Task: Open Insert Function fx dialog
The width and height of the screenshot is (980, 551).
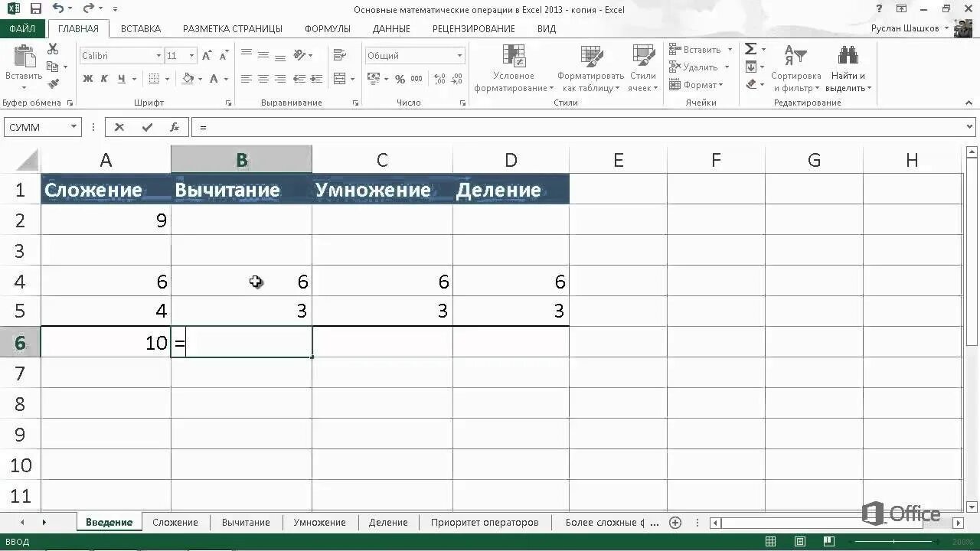Action: (x=175, y=128)
